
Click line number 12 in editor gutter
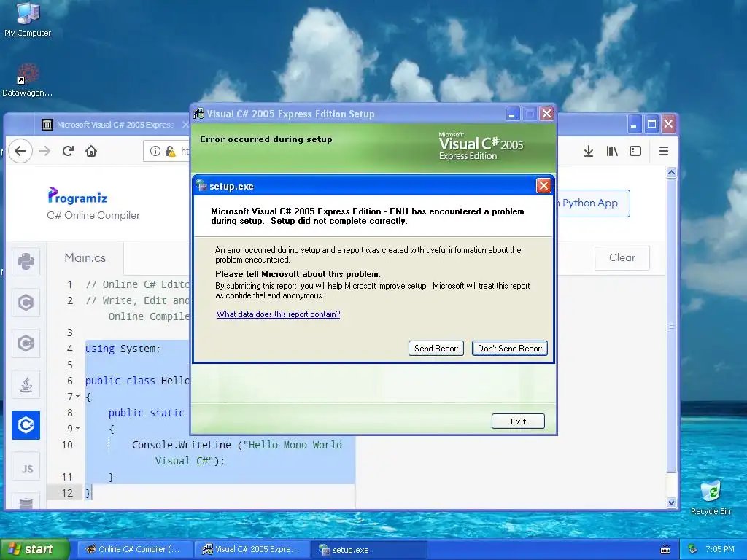pos(67,493)
